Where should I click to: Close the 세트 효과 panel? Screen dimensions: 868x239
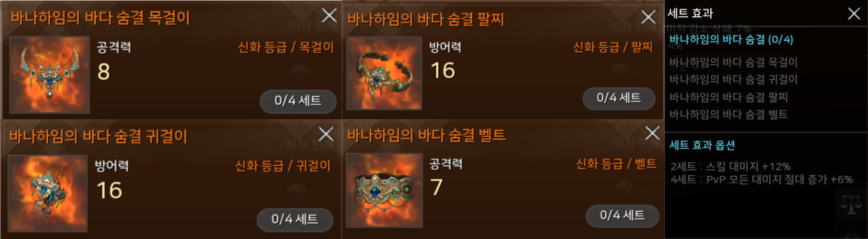pos(854,13)
